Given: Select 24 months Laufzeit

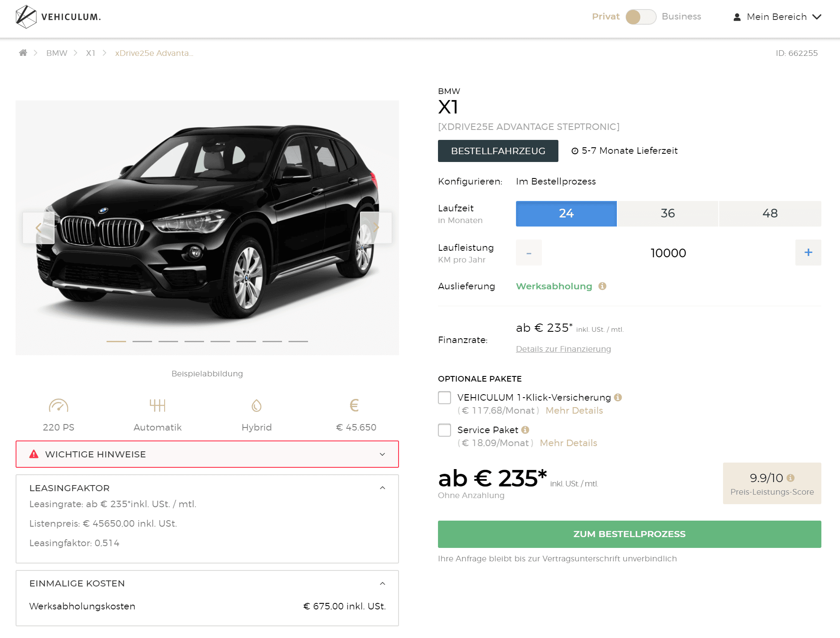Looking at the screenshot, I should [566, 214].
